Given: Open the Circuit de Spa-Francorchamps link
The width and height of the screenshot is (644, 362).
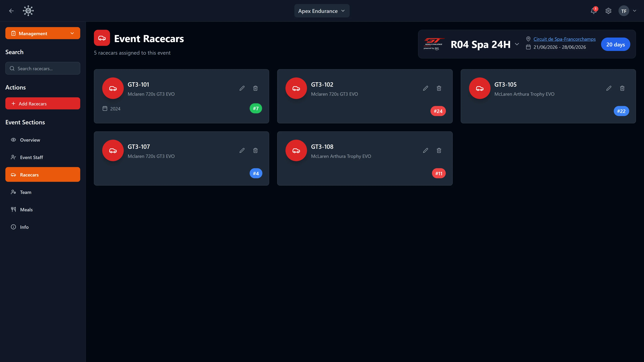Looking at the screenshot, I should pos(565,39).
